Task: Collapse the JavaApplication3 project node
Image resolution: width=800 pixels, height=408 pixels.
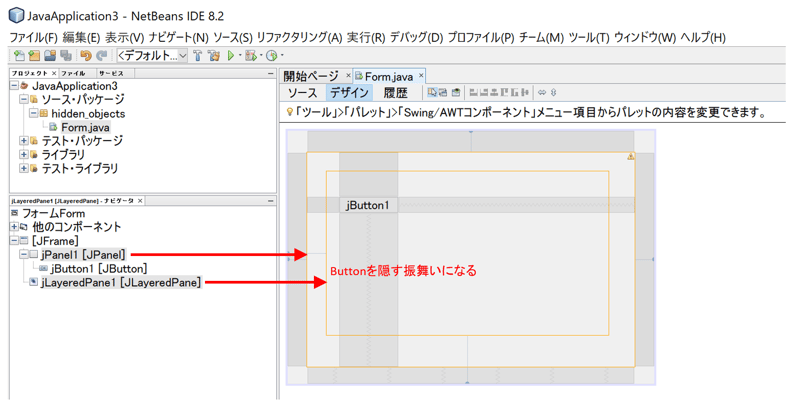Action: point(14,86)
